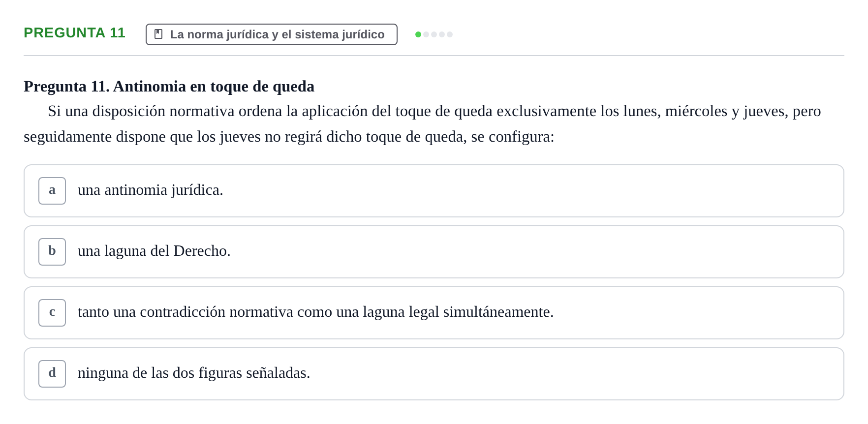
Task: Open 'La norma jurídica y el sistema jurídico' tag
Action: coord(272,34)
